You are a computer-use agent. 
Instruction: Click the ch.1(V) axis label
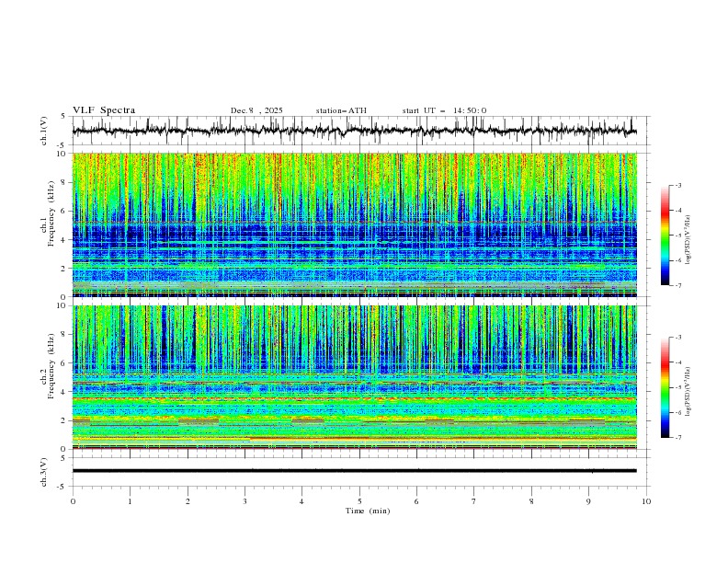click(45, 131)
